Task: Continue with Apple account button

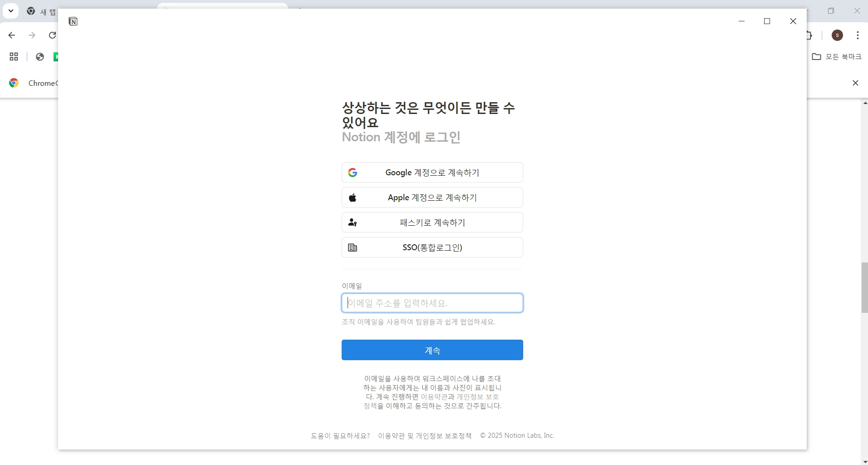Action: point(432,198)
